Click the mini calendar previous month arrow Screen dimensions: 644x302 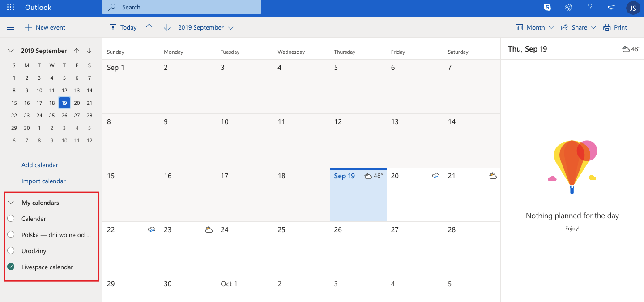coord(77,51)
